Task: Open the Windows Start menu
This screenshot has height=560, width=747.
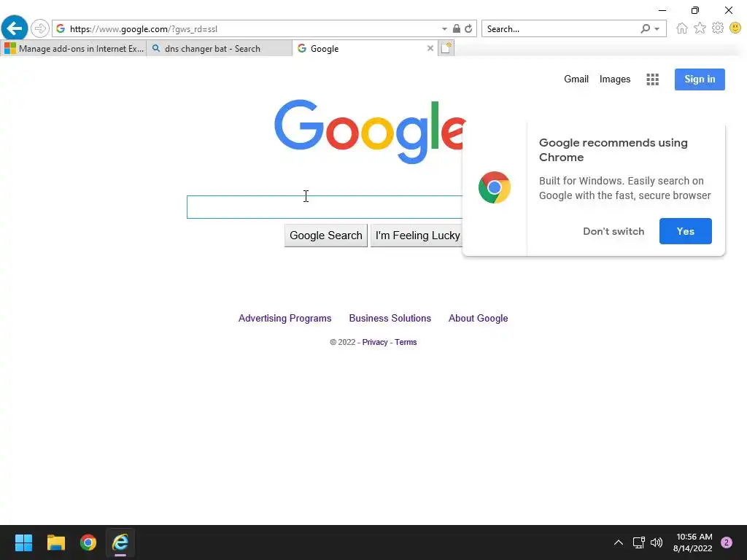Action: (23, 542)
